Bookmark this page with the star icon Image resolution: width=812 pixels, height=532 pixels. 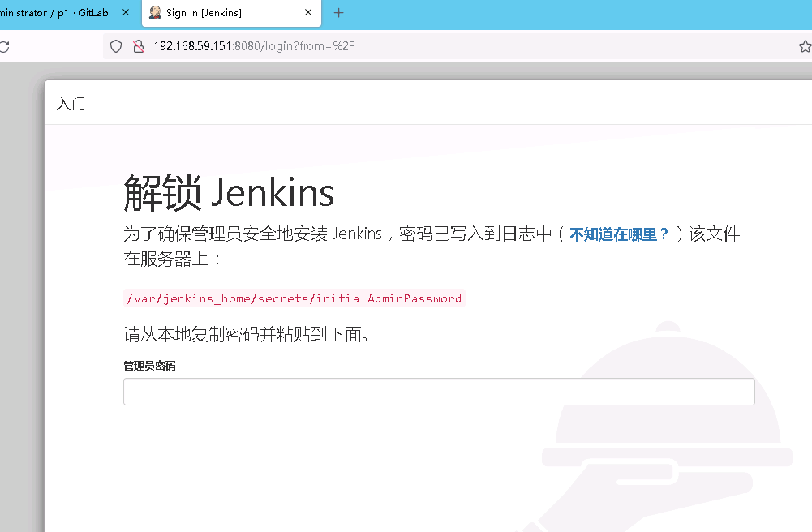point(806,46)
